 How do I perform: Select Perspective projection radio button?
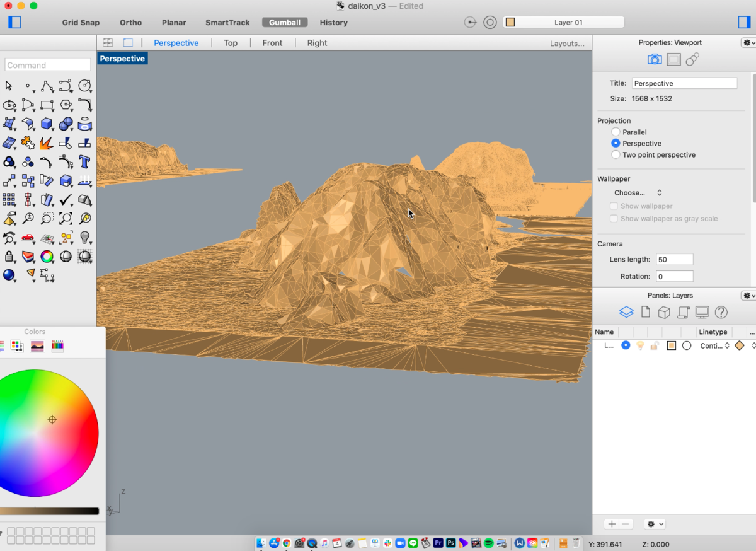click(616, 143)
